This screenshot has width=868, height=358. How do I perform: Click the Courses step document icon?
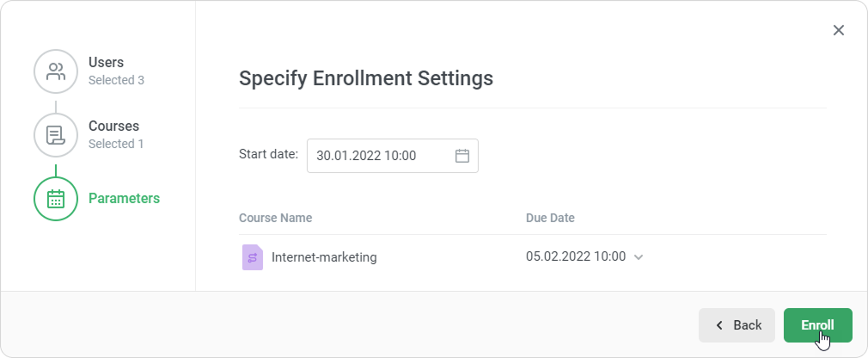(56, 135)
